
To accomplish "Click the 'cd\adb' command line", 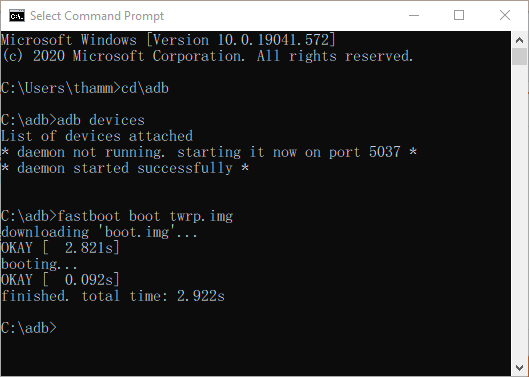I will coord(85,88).
